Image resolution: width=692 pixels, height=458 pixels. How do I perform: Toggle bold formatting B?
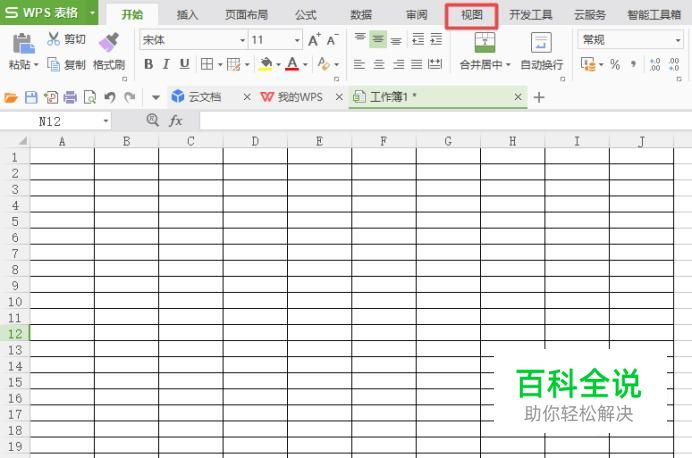tap(149, 64)
